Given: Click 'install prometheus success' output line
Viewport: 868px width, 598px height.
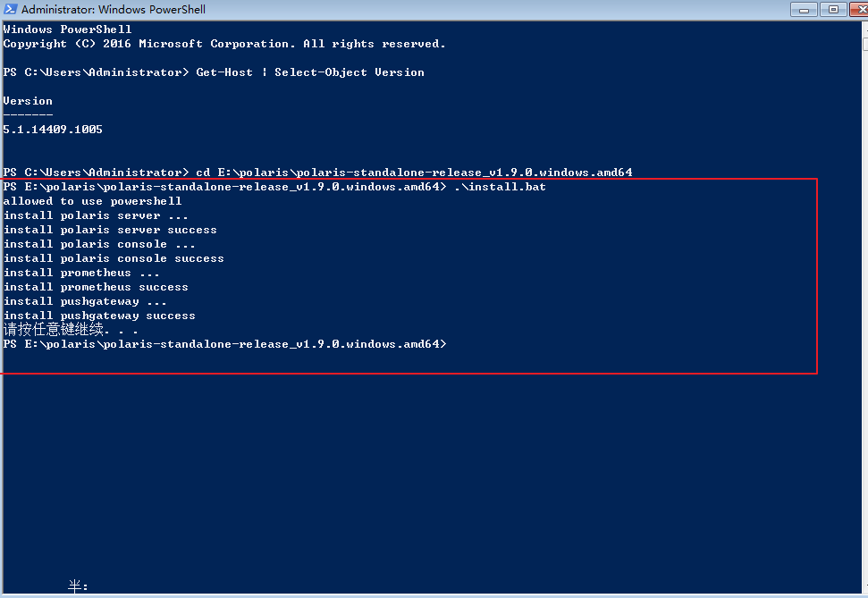Looking at the screenshot, I should click(x=96, y=287).
